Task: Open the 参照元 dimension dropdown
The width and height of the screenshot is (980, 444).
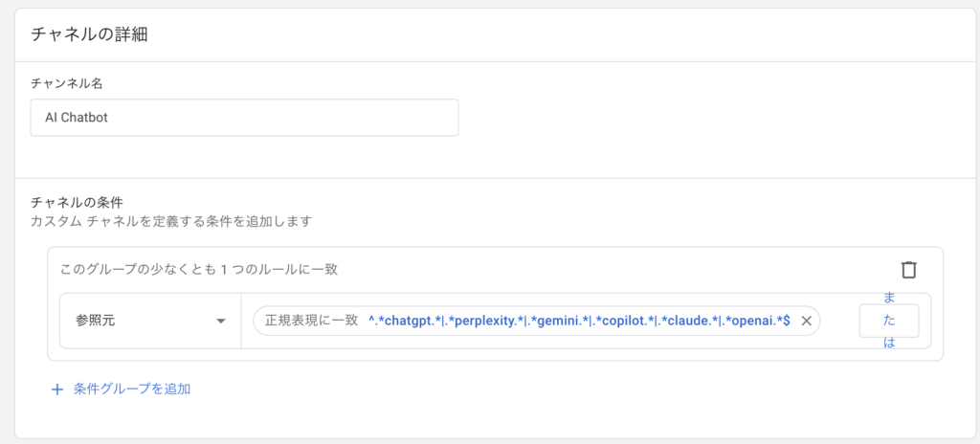Action: tap(150, 322)
